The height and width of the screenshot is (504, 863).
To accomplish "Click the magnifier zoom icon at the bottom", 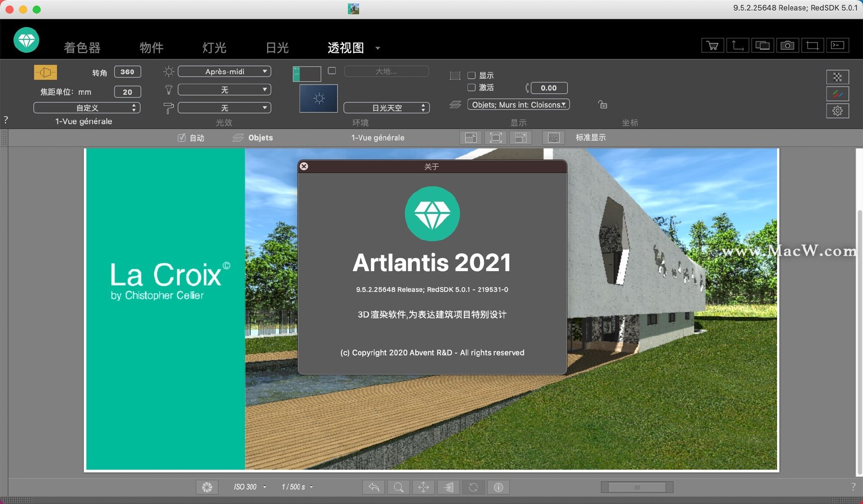I will tap(398, 487).
